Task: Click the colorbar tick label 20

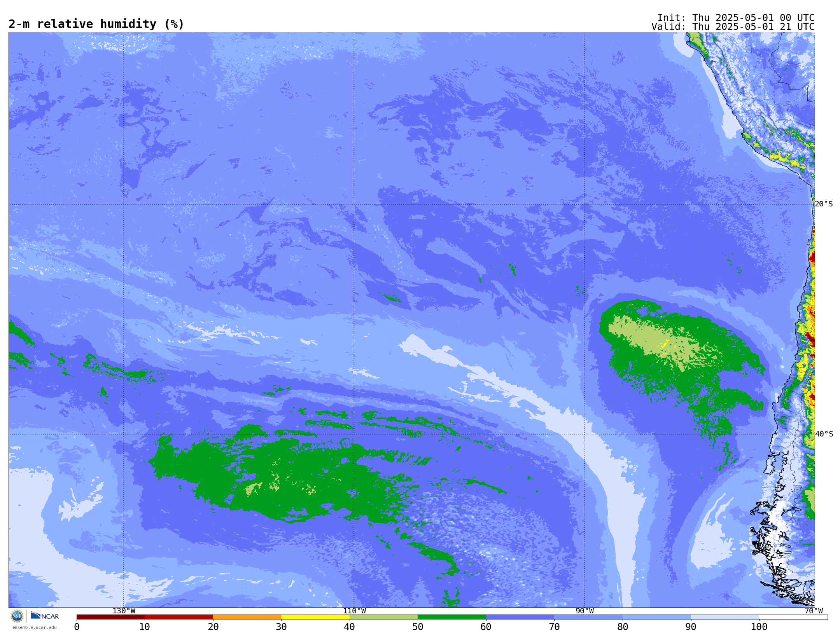Action: click(213, 627)
